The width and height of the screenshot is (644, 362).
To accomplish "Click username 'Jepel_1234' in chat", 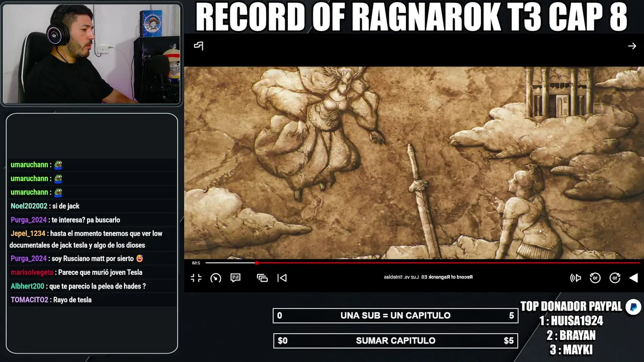I will pyautogui.click(x=28, y=234).
